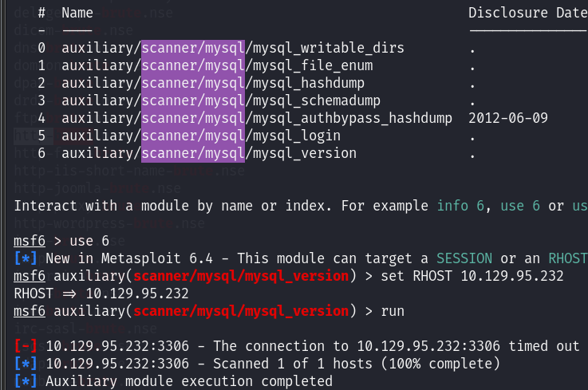
Task: Click the green 'info 6' example text
Action: point(460,206)
